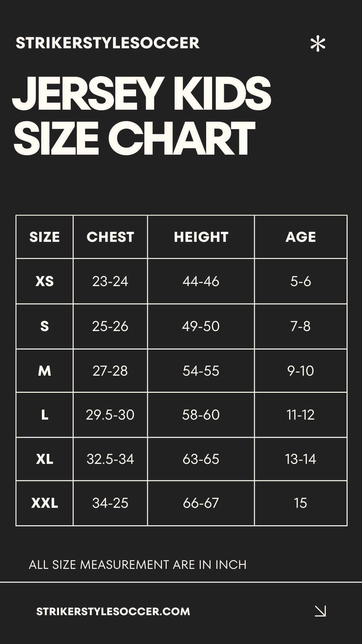The height and width of the screenshot is (644, 362).
Task: Click the age cell showing 15
Action: pos(301,503)
